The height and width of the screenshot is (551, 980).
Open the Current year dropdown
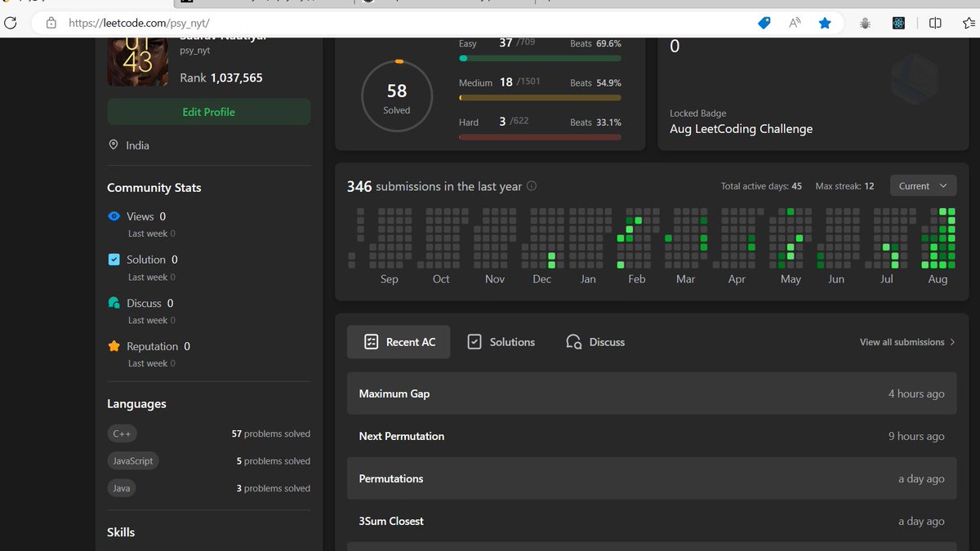pos(923,186)
